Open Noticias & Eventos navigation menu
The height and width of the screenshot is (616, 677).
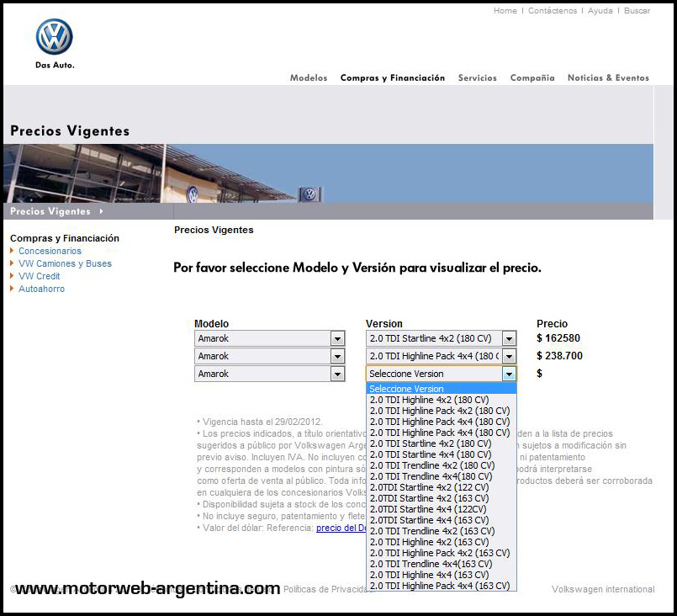(608, 77)
